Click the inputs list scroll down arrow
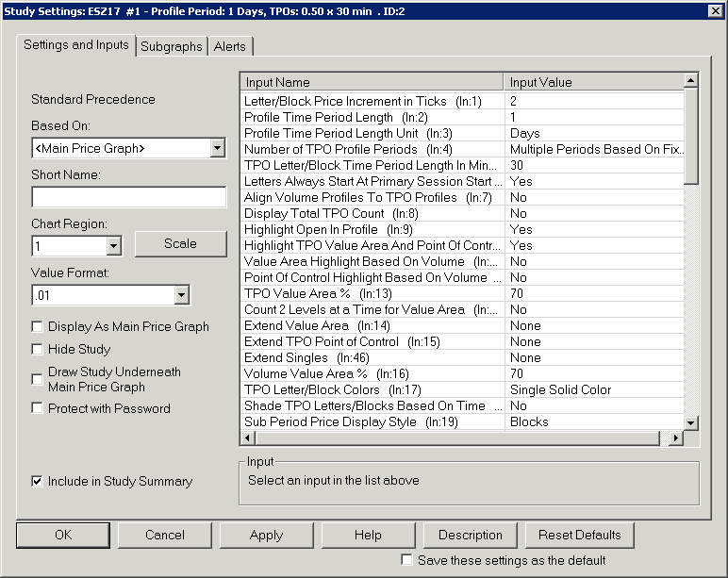Image resolution: width=728 pixels, height=578 pixels. click(691, 423)
